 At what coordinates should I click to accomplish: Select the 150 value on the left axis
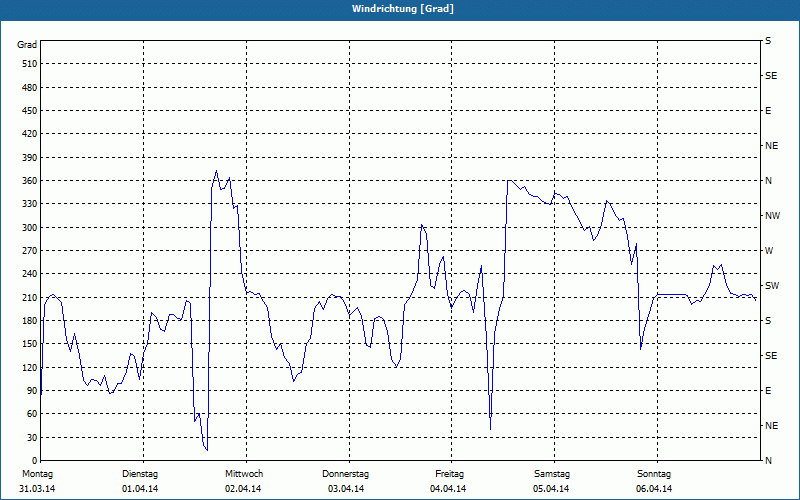coord(29,343)
